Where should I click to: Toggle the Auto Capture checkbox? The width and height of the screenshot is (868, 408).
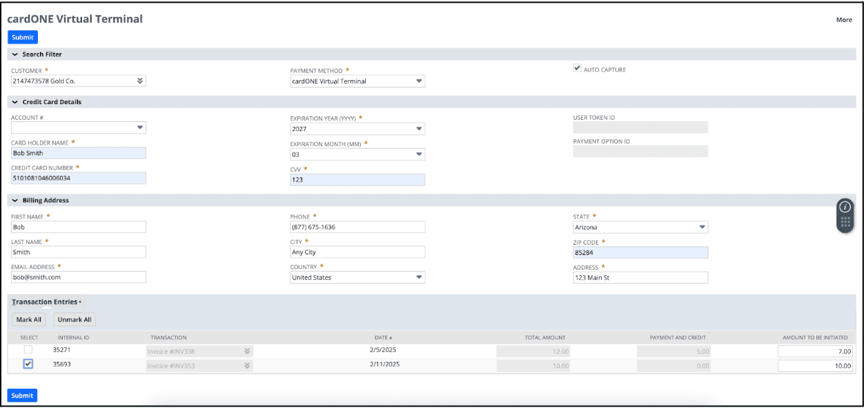tap(578, 69)
